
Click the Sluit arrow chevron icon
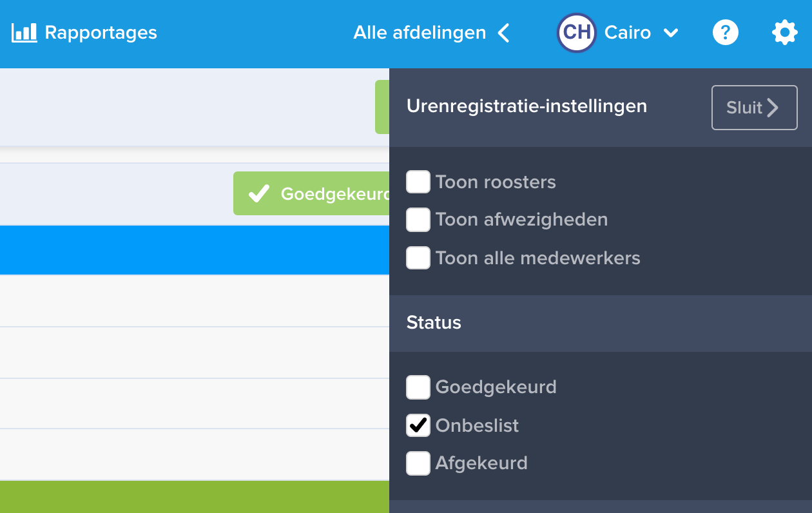(773, 108)
